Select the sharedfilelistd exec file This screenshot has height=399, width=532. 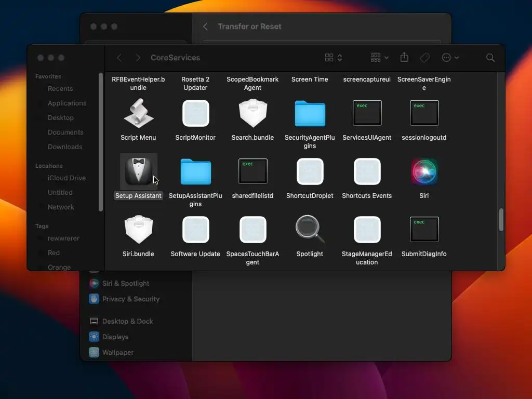coord(253,171)
